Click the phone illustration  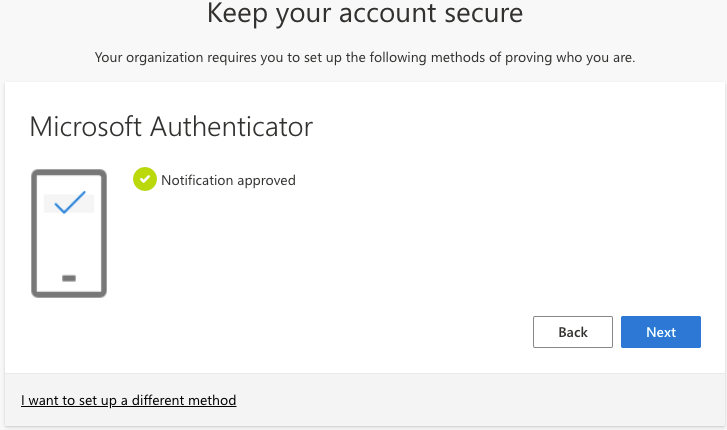click(69, 234)
